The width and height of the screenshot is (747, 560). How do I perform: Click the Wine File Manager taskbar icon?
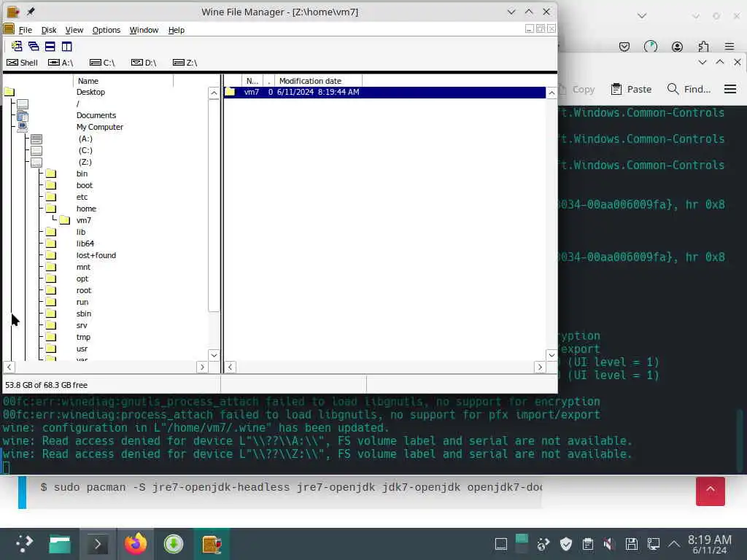(x=212, y=544)
